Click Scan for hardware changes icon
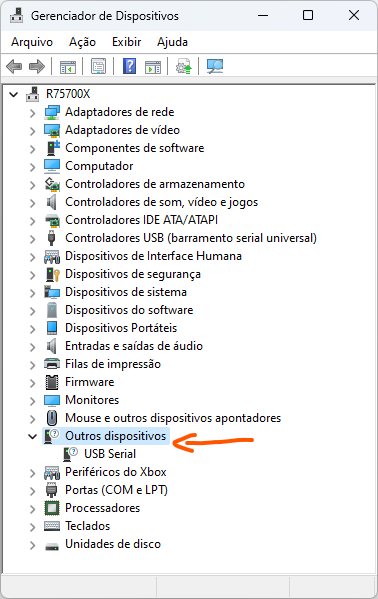This screenshot has height=599, width=378. 215,67
